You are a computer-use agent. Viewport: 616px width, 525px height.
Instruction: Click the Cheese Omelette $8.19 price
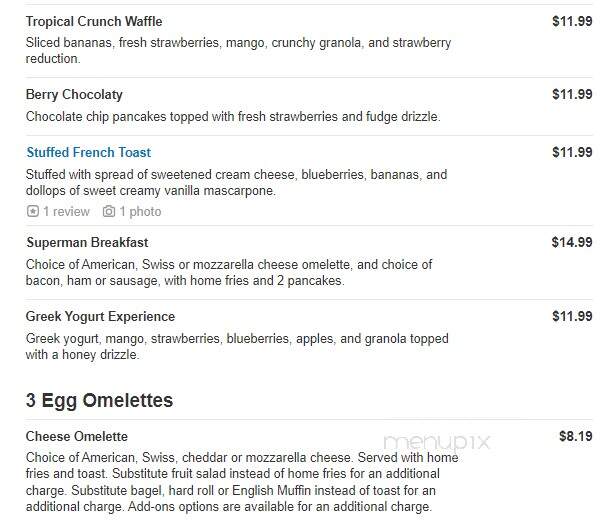[x=576, y=436]
